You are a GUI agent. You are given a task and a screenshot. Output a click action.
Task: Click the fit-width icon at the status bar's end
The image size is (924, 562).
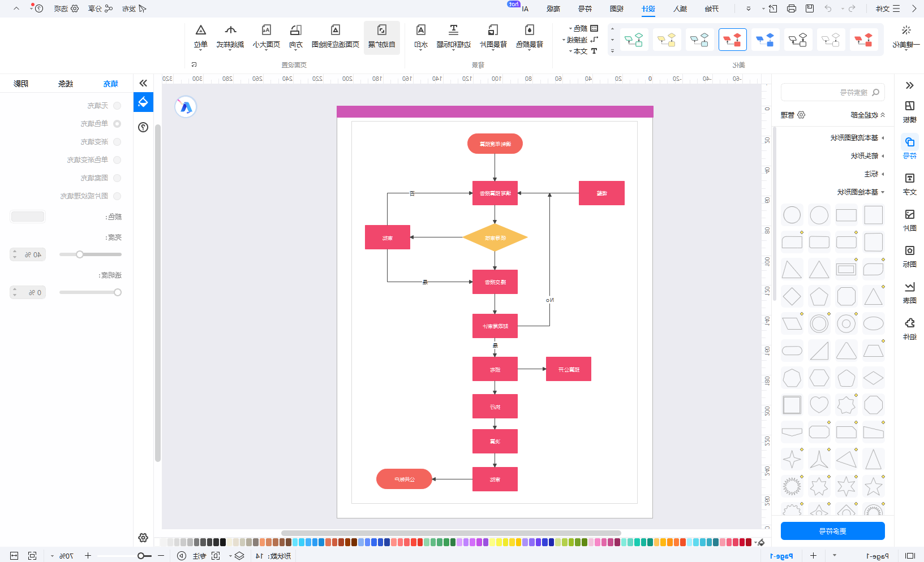click(x=14, y=556)
